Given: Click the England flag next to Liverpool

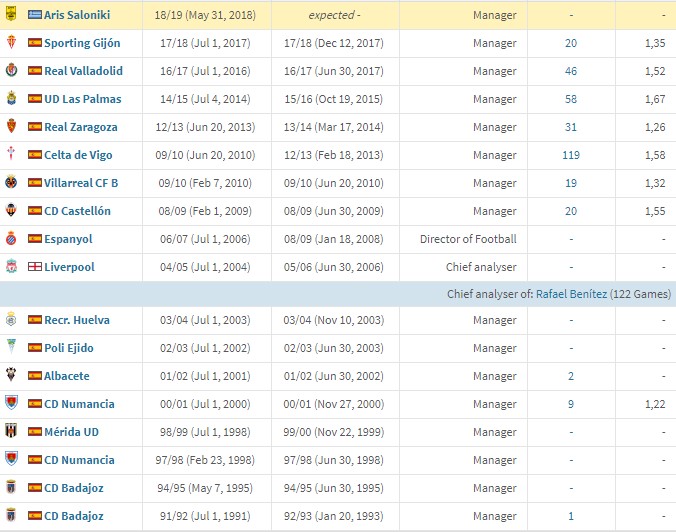Looking at the screenshot, I should [x=35, y=267].
